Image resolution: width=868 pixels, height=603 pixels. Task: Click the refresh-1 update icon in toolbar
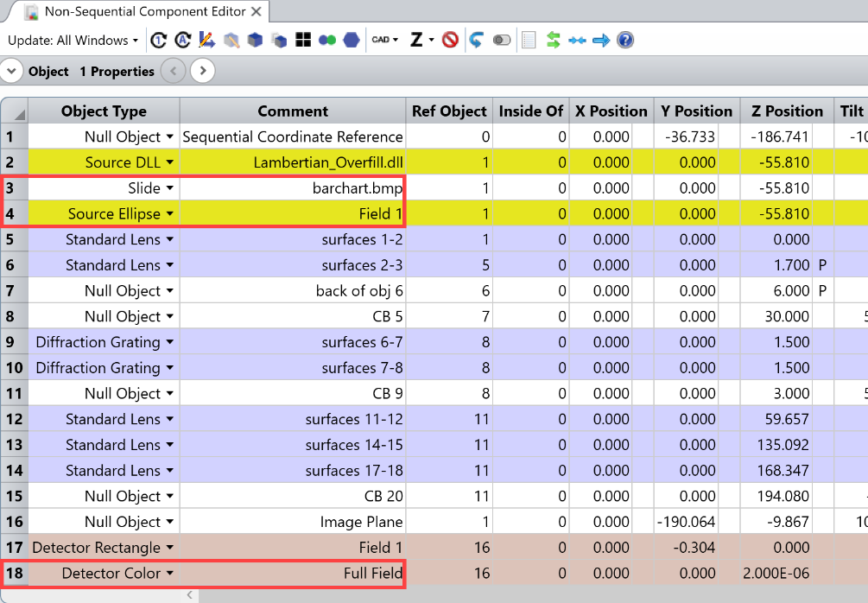click(159, 40)
